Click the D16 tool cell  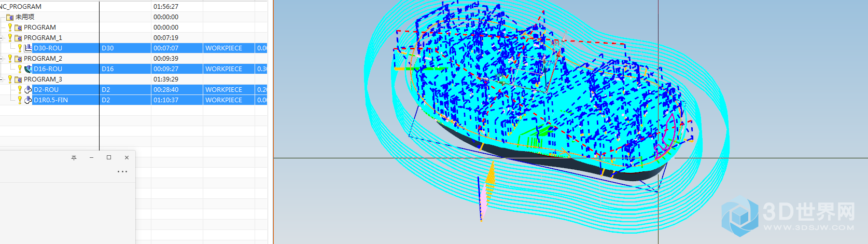(125, 69)
